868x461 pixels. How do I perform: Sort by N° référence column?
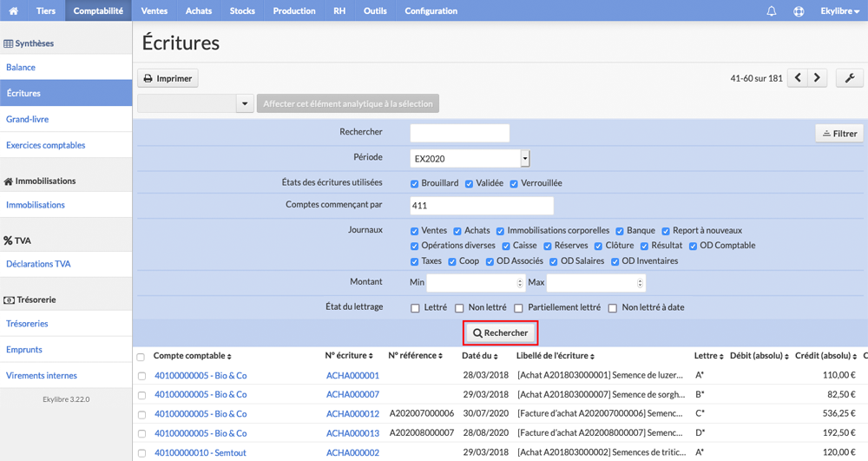pyautogui.click(x=415, y=356)
